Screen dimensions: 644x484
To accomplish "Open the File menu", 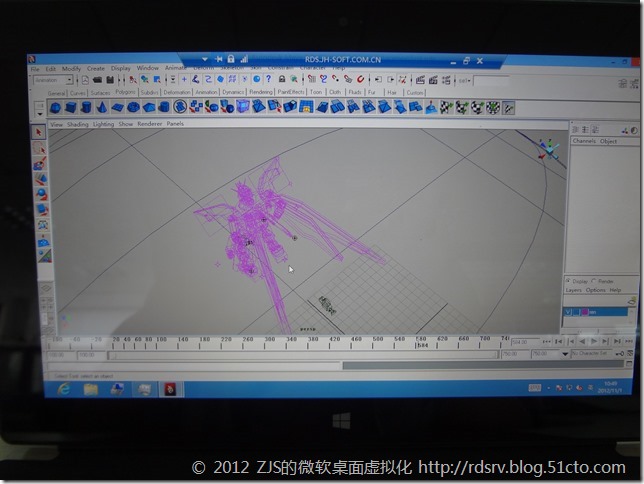I will [35, 69].
